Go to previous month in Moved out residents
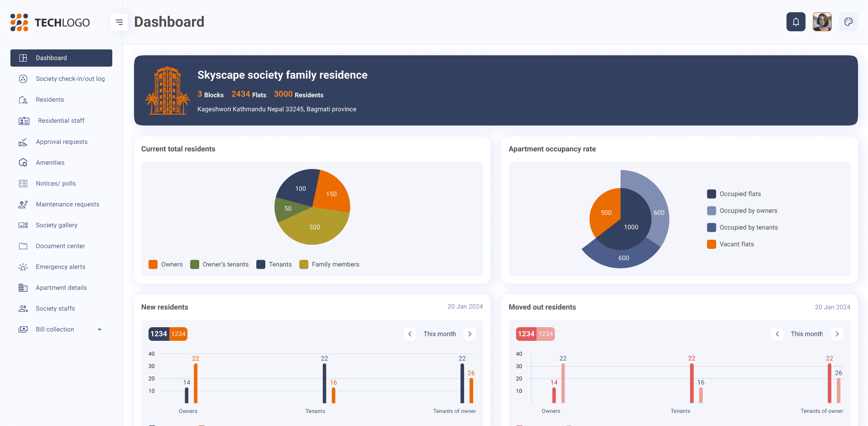Viewport: 868px width, 426px height. click(x=777, y=334)
